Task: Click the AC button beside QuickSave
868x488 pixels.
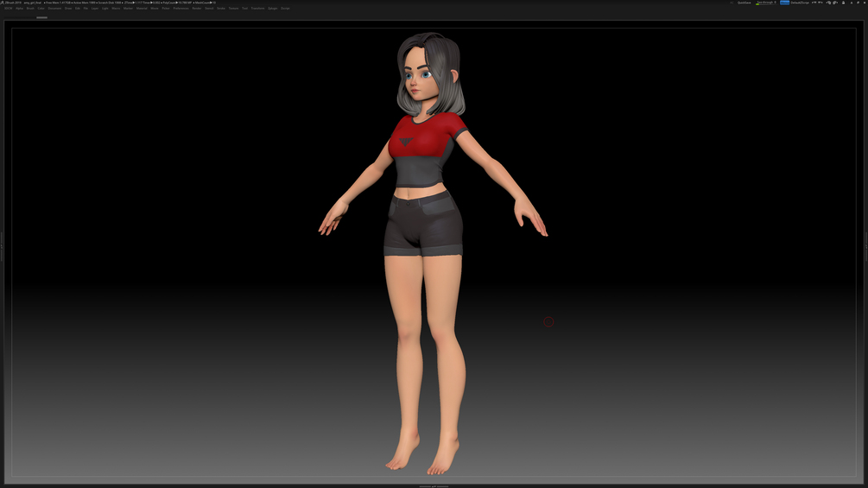Action: (x=732, y=3)
